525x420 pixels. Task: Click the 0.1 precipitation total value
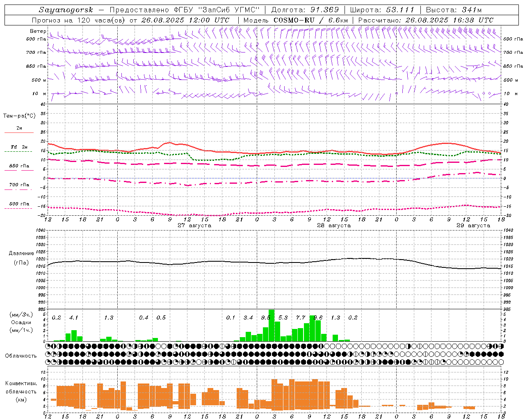[231, 317]
